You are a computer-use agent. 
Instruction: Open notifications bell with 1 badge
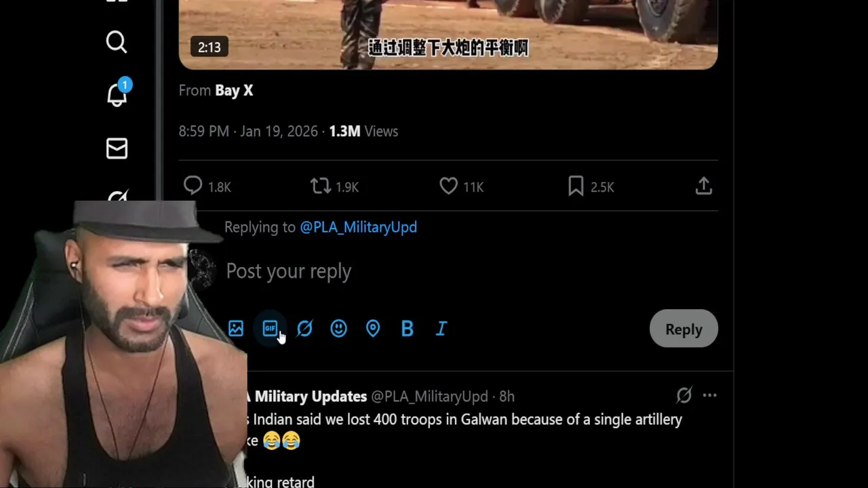click(x=118, y=94)
